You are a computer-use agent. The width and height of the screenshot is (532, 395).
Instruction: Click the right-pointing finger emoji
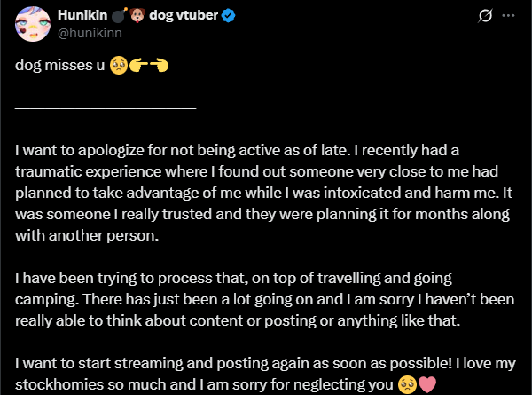(138, 67)
